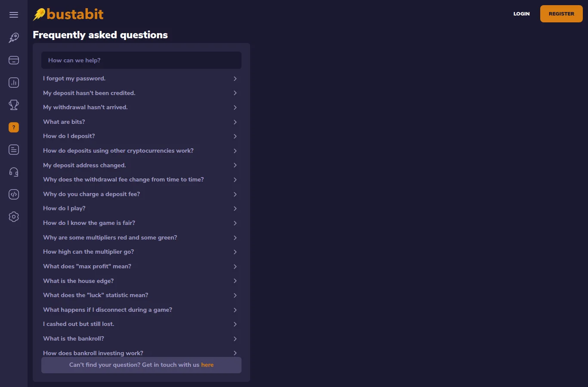Expand 'What are bits?' question
Image resolution: width=588 pixels, height=387 pixels.
141,122
